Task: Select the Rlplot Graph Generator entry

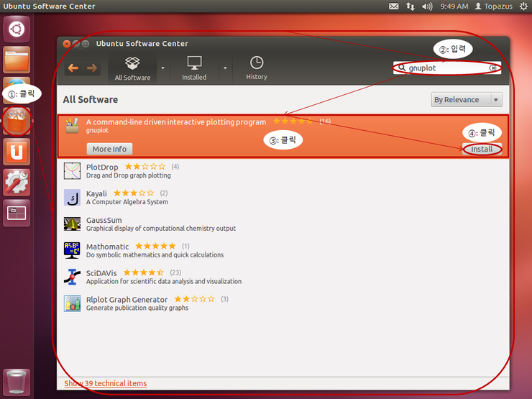Action: (283, 303)
